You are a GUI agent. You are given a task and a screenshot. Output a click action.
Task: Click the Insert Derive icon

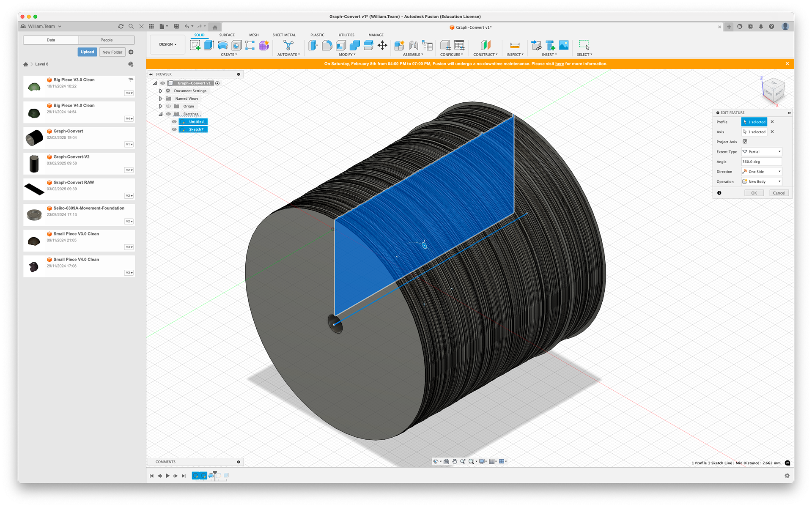pos(536,45)
